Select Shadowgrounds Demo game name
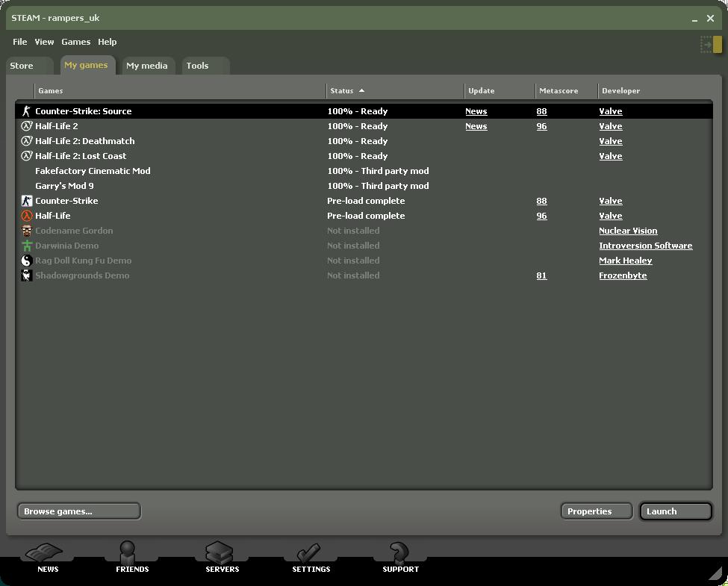Image resolution: width=728 pixels, height=586 pixels. click(82, 275)
